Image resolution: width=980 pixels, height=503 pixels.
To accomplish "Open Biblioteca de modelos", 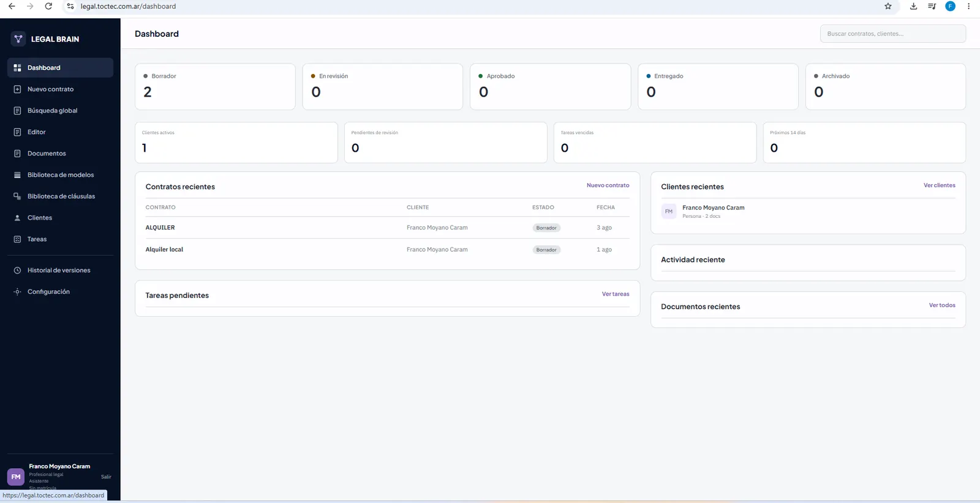I will point(60,175).
